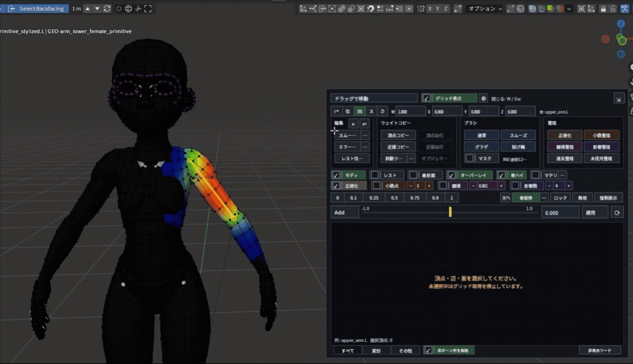Open the Add mode dropdown
The image size is (633, 364).
pos(345,213)
